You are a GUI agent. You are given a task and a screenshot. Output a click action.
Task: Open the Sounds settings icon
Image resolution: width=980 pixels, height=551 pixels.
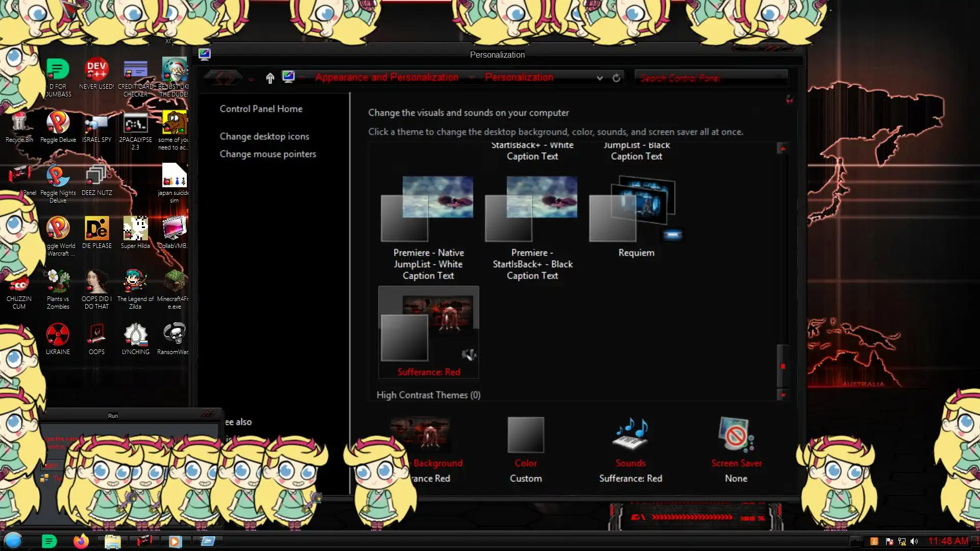(630, 435)
